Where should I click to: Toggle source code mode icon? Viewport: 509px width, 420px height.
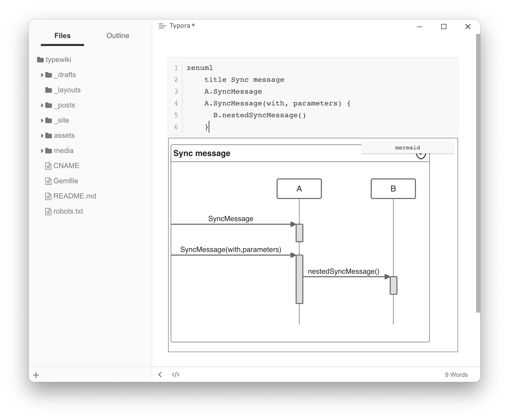tap(176, 375)
